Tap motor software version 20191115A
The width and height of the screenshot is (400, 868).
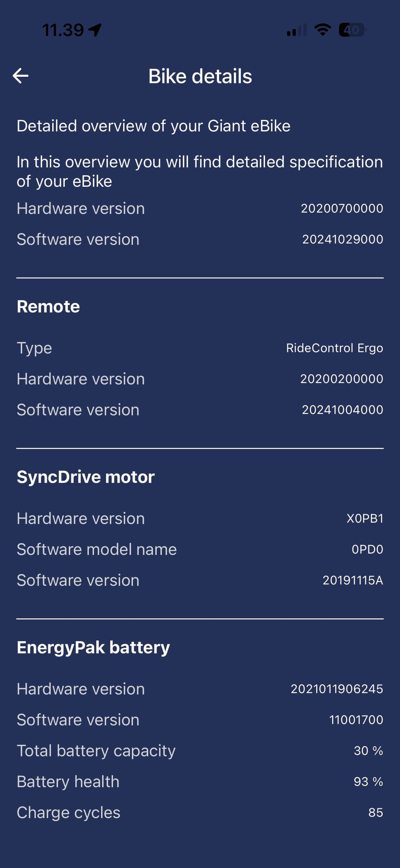[352, 580]
